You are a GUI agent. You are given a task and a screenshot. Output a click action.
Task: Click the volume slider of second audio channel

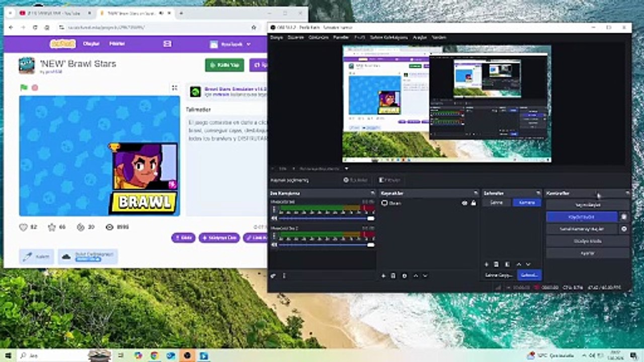coord(326,244)
